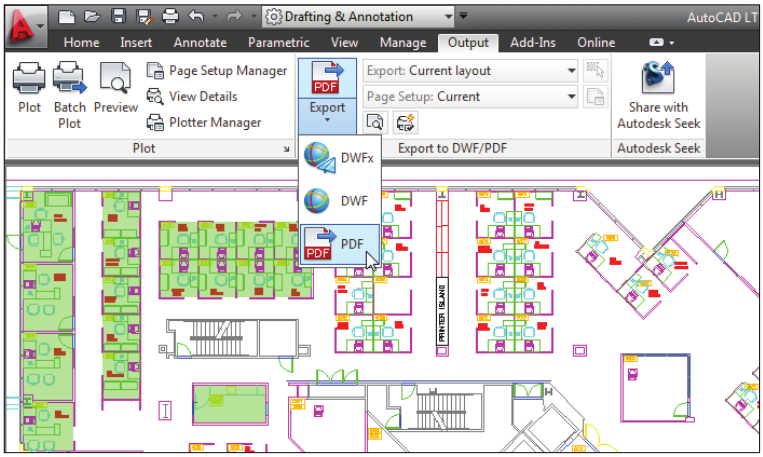Viewport: 763px width, 457px height.
Task: Expand the Plot panel dialog launcher arrow
Action: pos(287,149)
